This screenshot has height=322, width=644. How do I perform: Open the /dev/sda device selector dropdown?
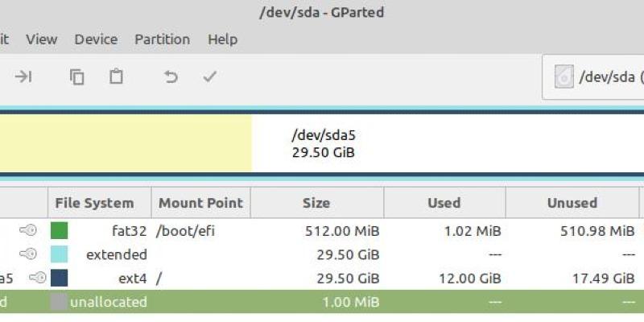594,77
